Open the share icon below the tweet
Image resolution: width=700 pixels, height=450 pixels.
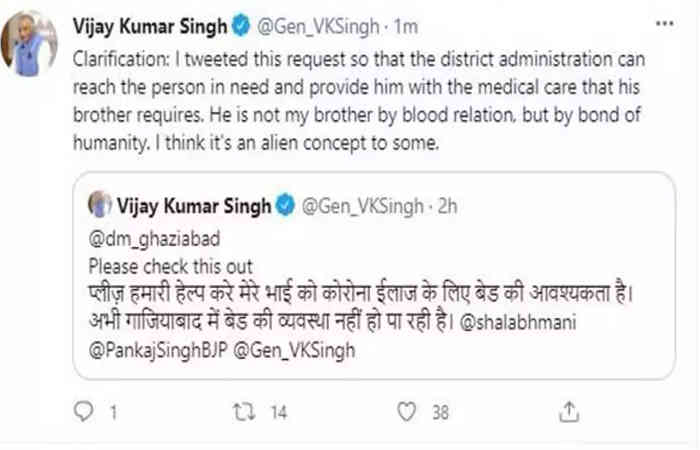tap(570, 411)
